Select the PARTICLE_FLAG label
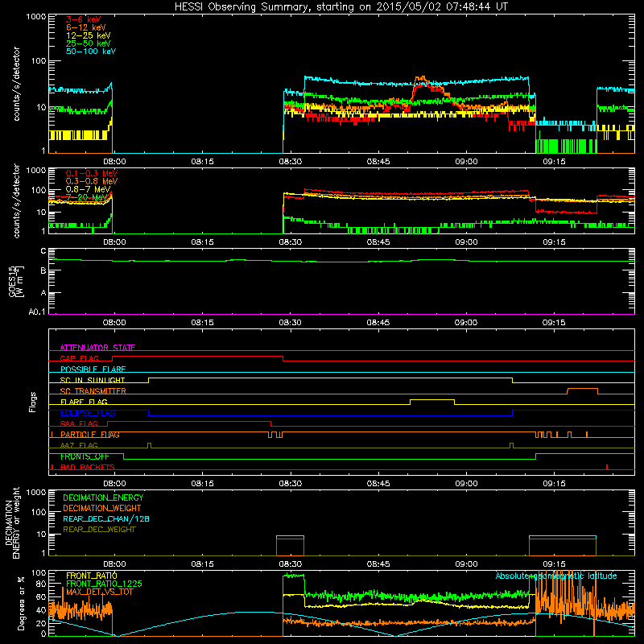 [x=90, y=435]
